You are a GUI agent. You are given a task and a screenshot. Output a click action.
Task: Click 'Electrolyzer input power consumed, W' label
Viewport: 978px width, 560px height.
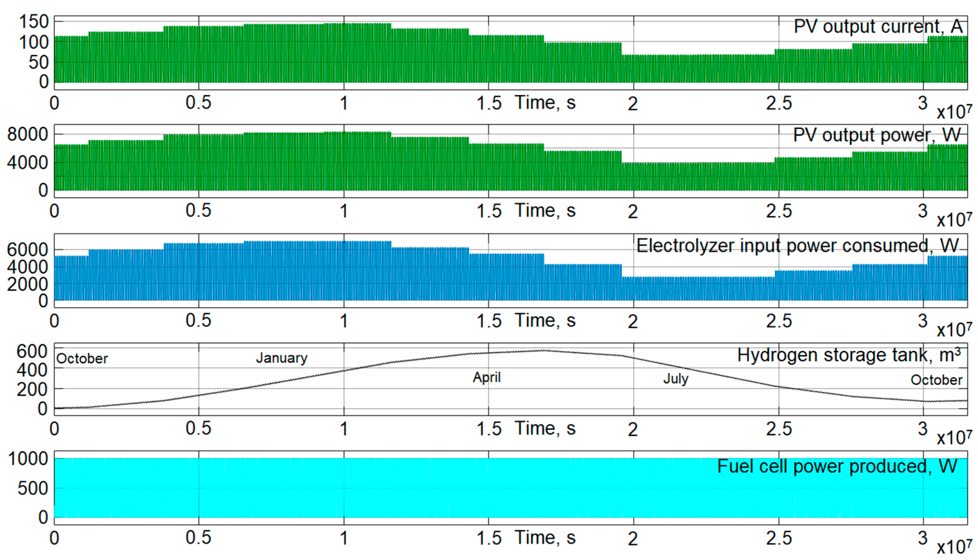coord(797,246)
